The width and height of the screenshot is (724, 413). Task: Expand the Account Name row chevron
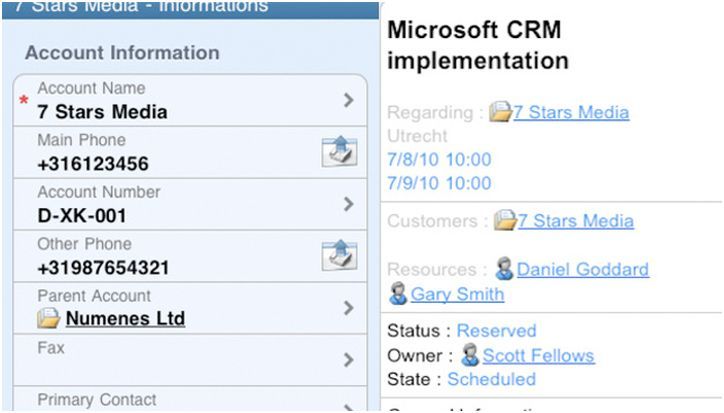(x=348, y=100)
